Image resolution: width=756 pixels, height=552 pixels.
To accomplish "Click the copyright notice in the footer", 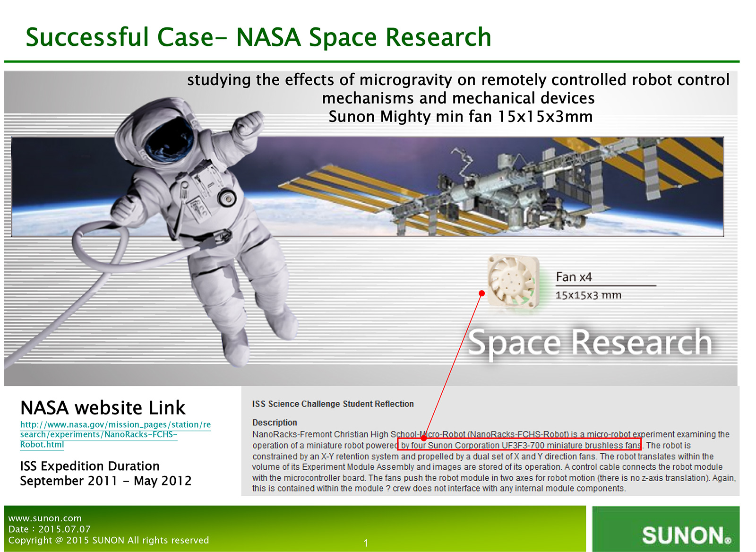I will point(109,540).
